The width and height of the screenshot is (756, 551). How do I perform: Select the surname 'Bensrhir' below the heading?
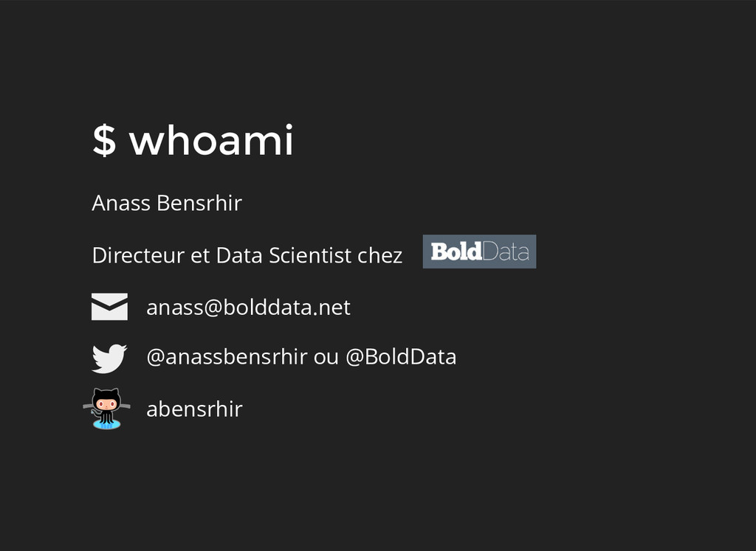199,203
